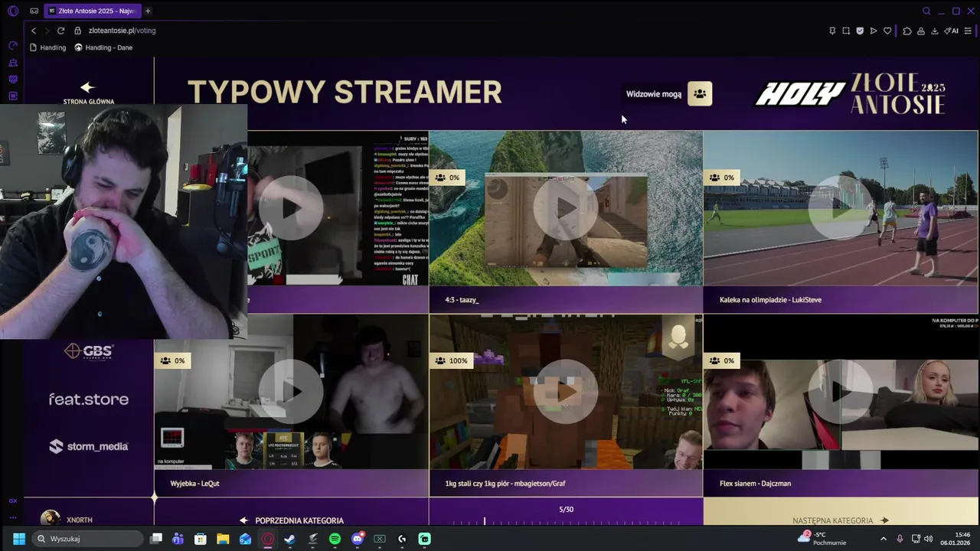
Task: Click the HOLY Złote Antosie 2025 logo
Action: (851, 94)
